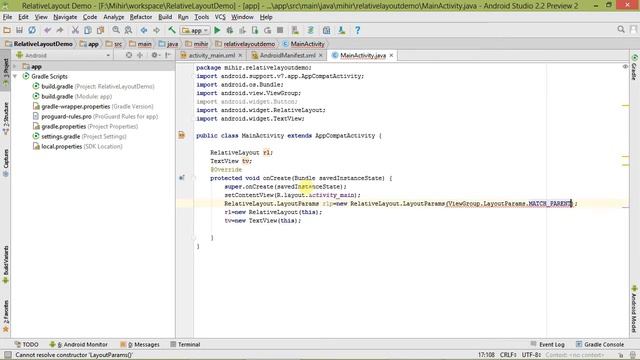Open the File menu

click(x=7, y=17)
